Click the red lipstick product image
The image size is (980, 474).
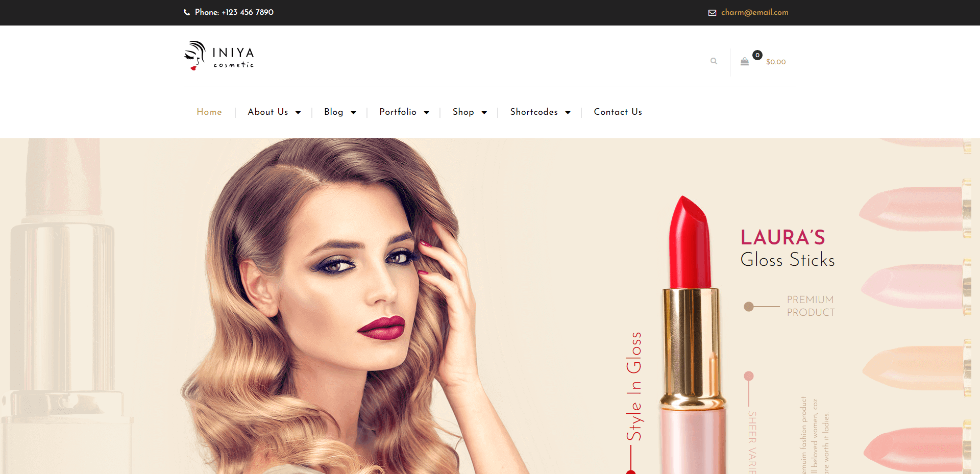click(x=693, y=335)
